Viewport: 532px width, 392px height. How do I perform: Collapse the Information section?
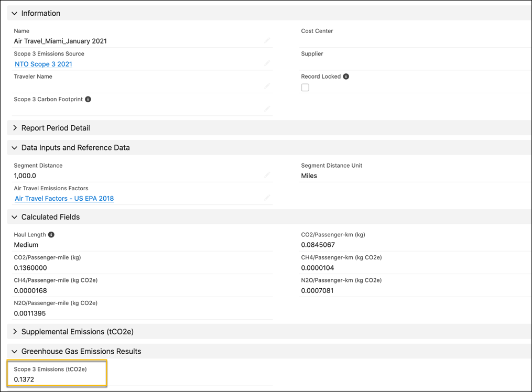(14, 13)
